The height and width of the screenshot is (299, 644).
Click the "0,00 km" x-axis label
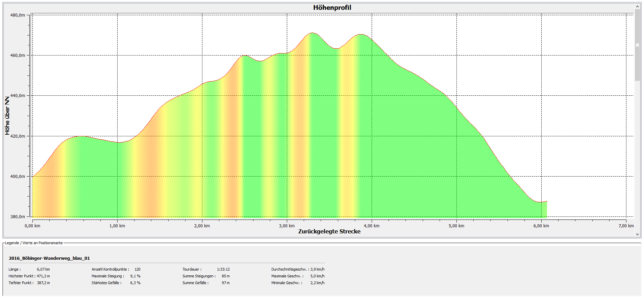coord(32,226)
